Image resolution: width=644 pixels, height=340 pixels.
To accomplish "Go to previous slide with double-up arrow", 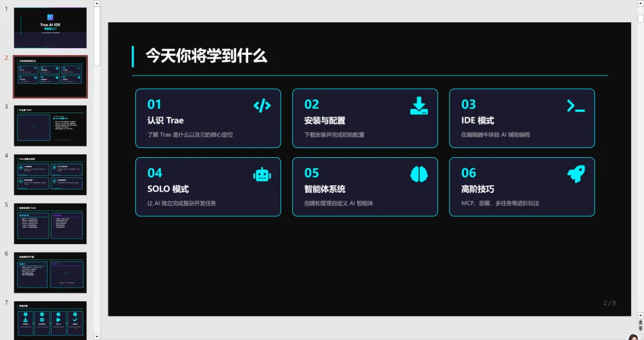I will pyautogui.click(x=640, y=323).
